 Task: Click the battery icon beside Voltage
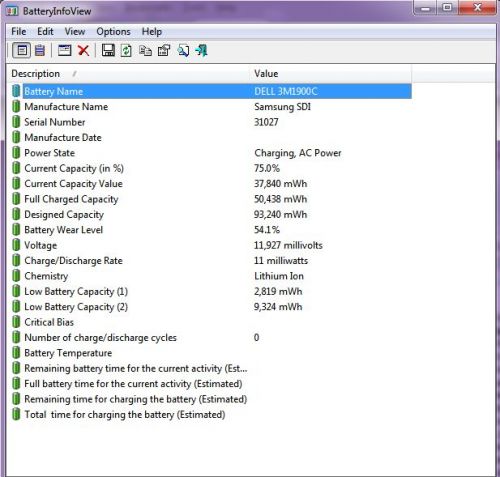16,245
